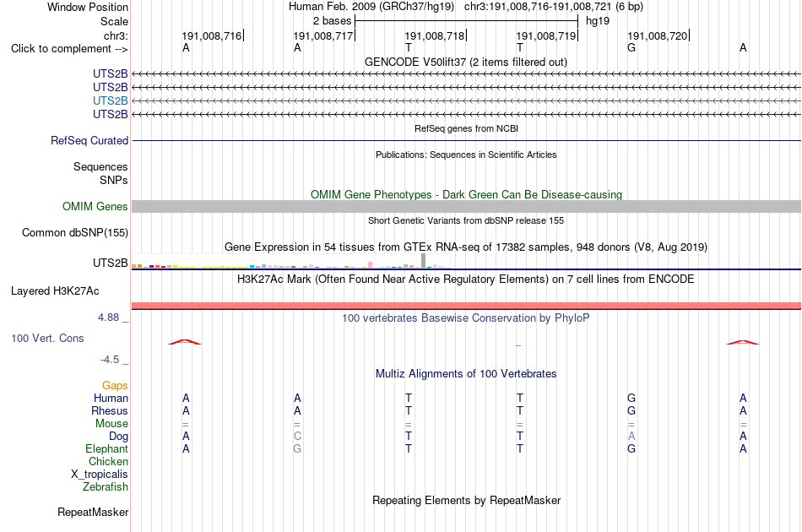Open the GTEx Gene Expression track title
The height and width of the screenshot is (532, 802).
[466, 247]
